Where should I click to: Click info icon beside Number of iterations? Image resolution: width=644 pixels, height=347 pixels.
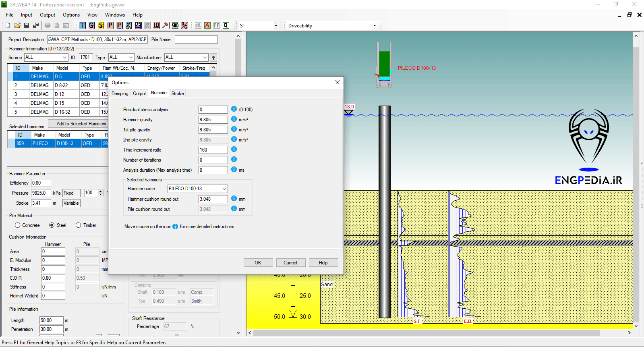pos(234,160)
